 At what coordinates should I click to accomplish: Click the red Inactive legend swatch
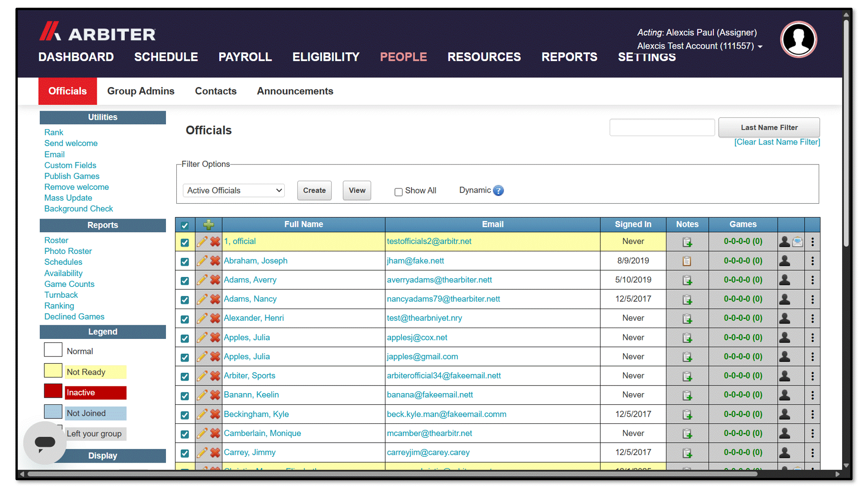pos(53,391)
